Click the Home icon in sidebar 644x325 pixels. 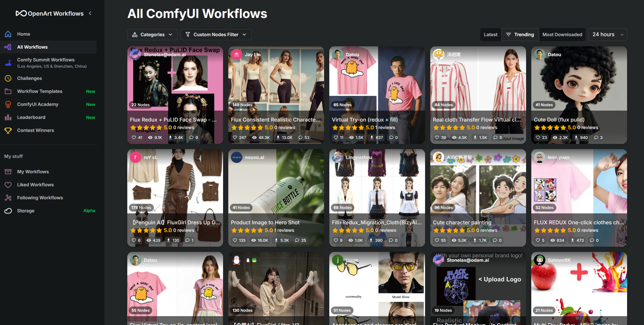pyautogui.click(x=8, y=34)
